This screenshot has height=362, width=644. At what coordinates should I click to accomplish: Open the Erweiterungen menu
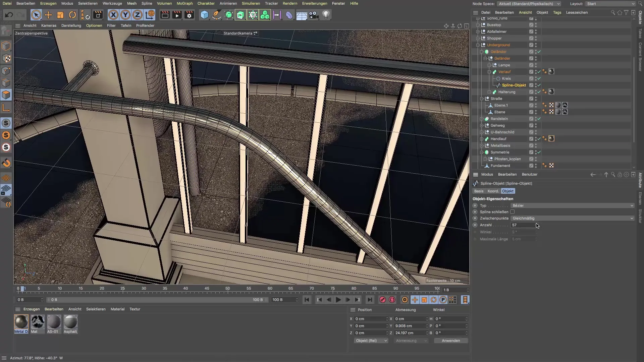click(315, 3)
